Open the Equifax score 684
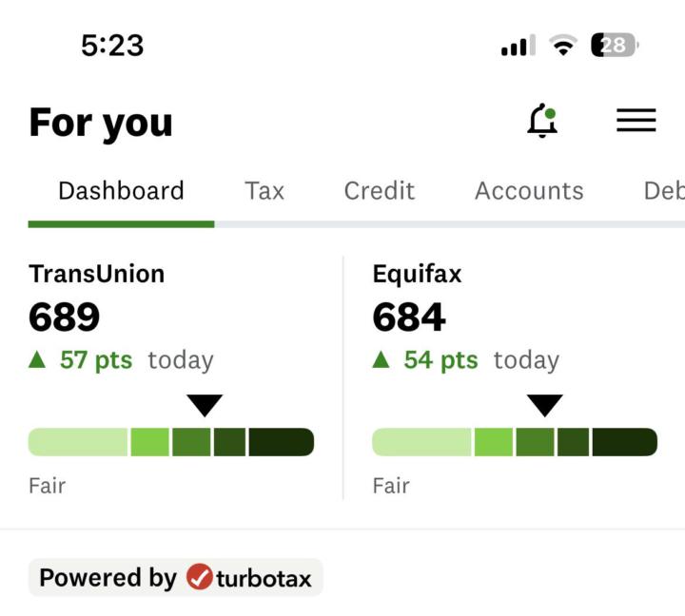Screen dimensions: 685x616 (409, 318)
